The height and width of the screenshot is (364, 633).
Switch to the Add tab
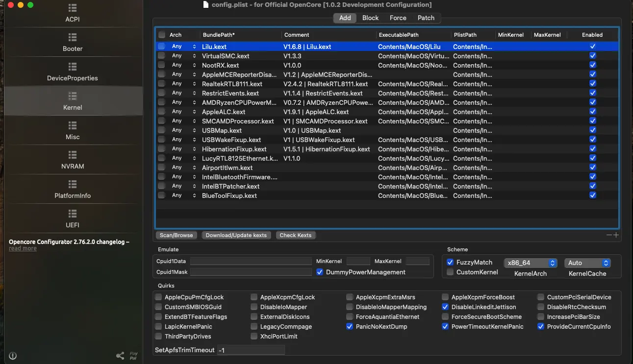tap(345, 18)
